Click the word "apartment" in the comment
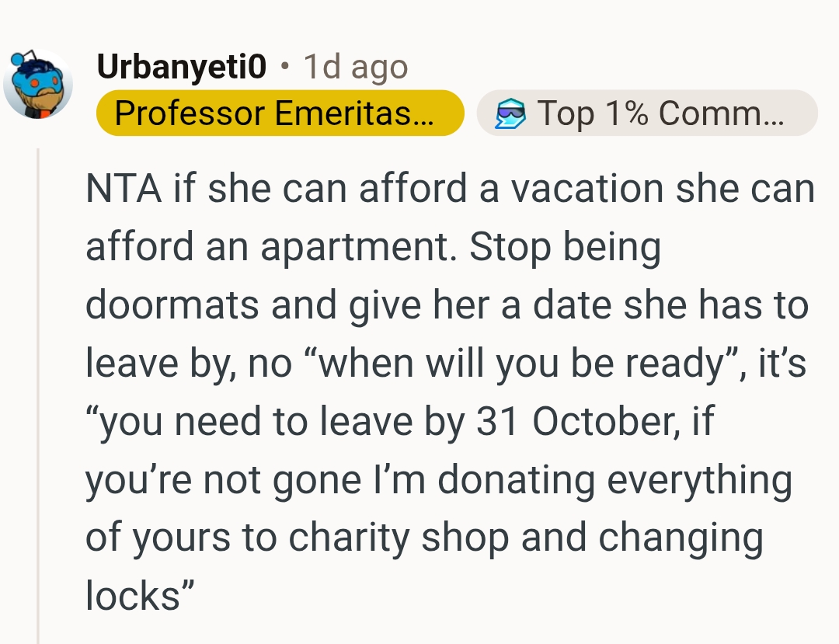 coord(357,247)
